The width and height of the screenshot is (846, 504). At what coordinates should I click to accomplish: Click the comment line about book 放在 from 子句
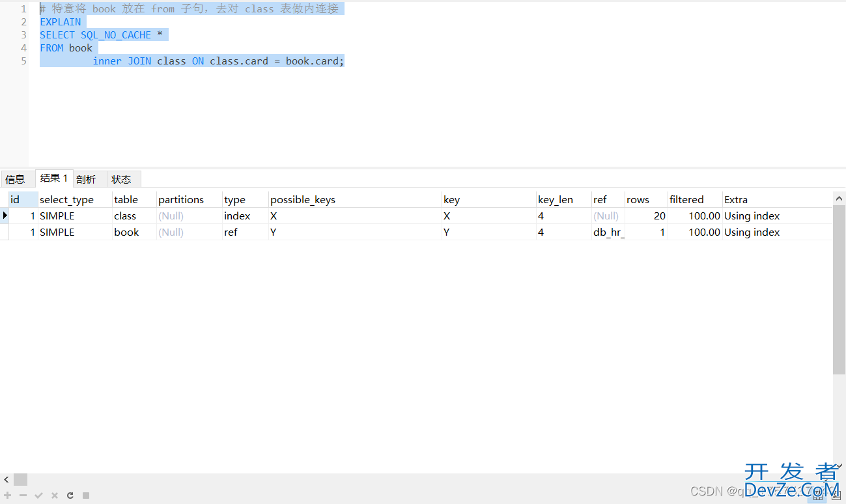click(190, 9)
